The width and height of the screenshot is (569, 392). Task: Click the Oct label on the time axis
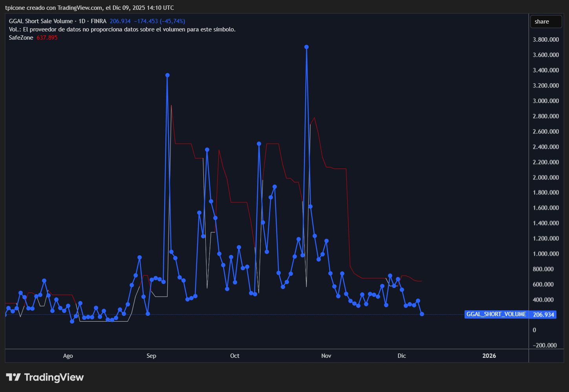[x=235, y=355]
